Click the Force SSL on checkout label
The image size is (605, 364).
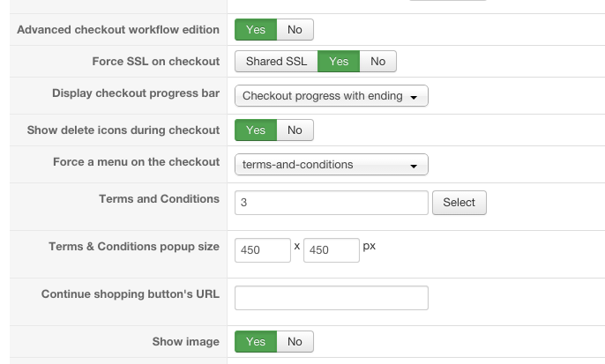point(155,62)
